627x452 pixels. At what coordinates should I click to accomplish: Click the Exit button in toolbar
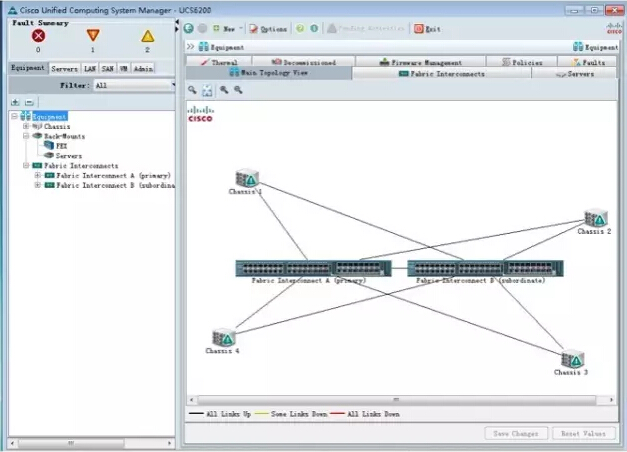point(427,29)
